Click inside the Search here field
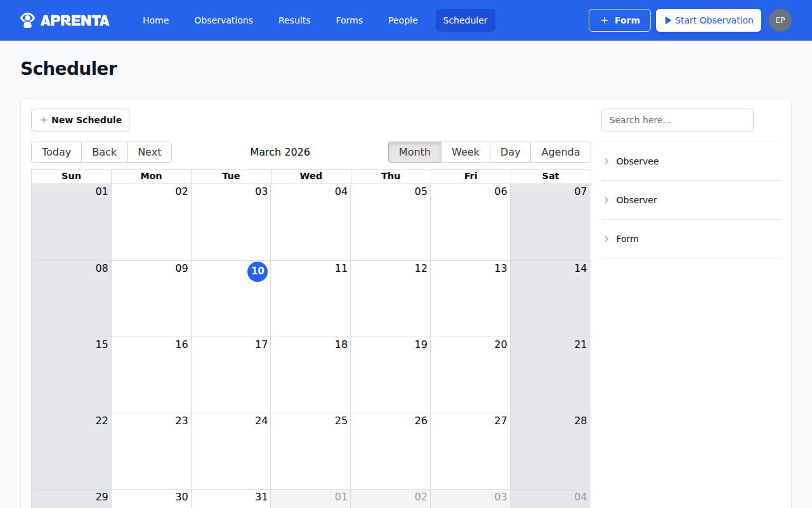 677,120
